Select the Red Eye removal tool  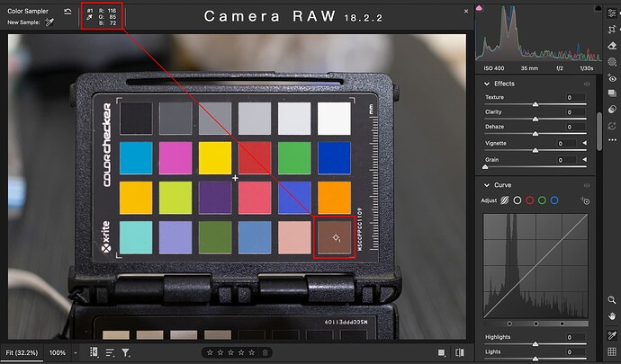612,78
